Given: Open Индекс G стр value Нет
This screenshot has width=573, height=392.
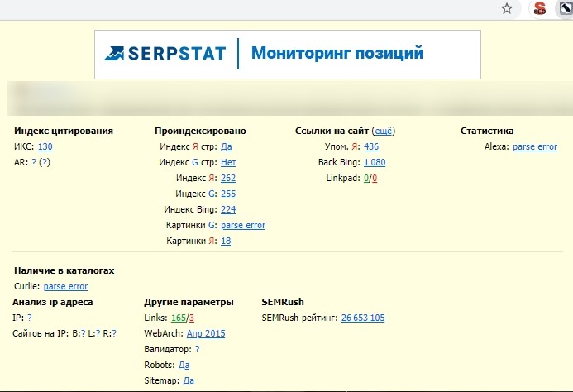Looking at the screenshot, I should [x=228, y=162].
